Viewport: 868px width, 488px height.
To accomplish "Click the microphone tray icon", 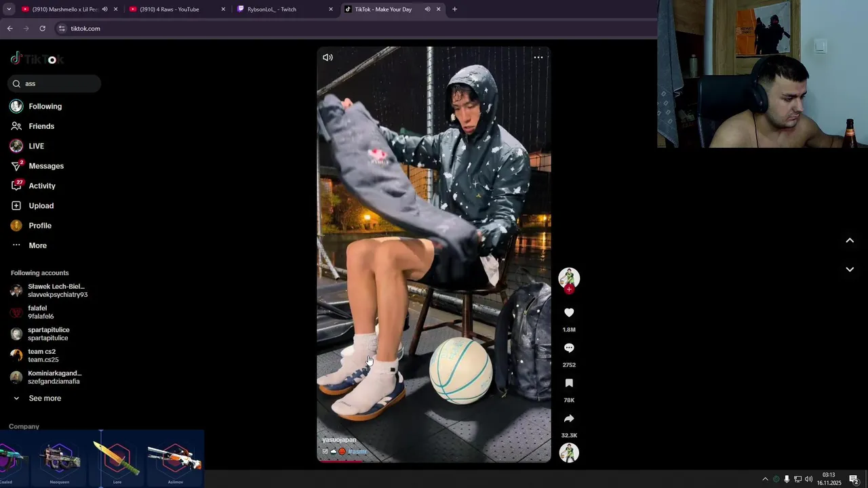I will 787,479.
